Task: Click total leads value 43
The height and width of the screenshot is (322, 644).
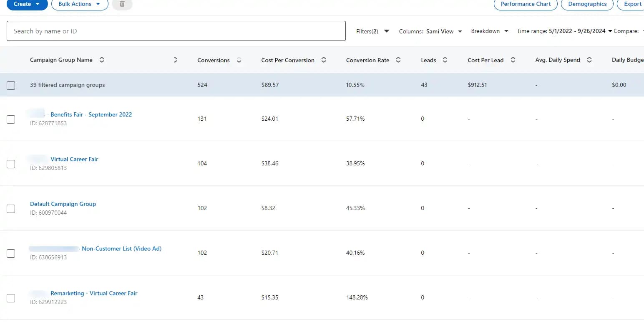Action: [x=424, y=85]
